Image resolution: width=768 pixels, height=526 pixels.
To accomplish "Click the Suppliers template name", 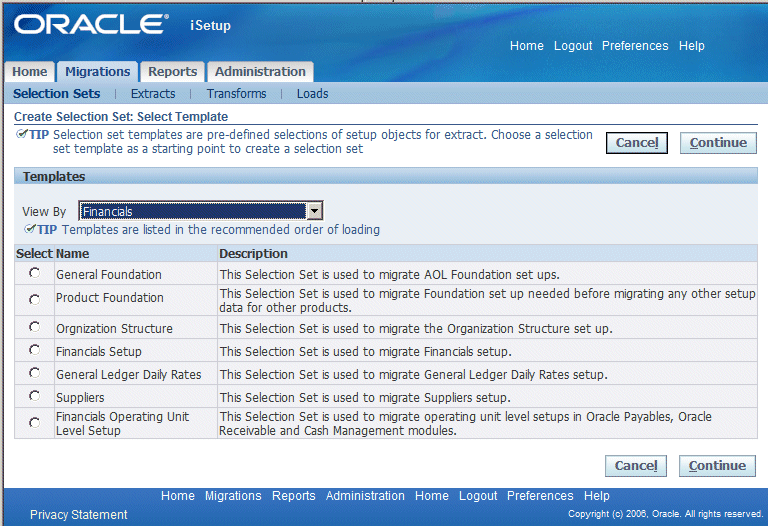I will (80, 397).
